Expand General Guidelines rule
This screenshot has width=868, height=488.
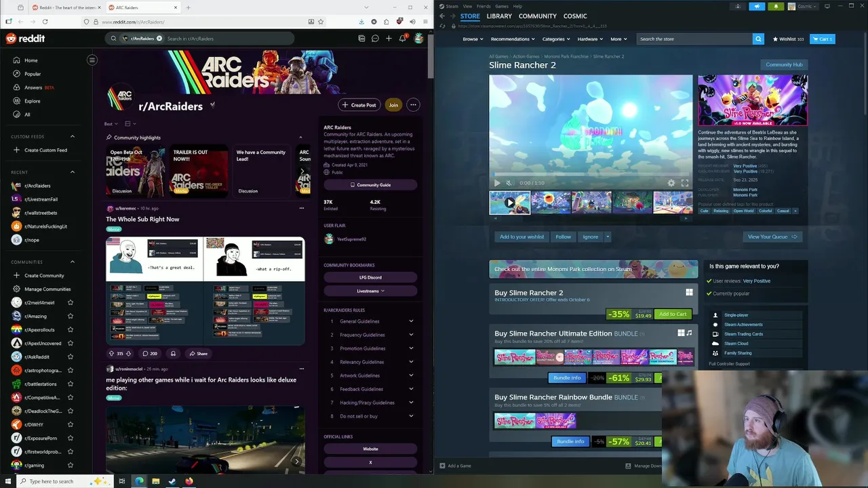tap(411, 321)
